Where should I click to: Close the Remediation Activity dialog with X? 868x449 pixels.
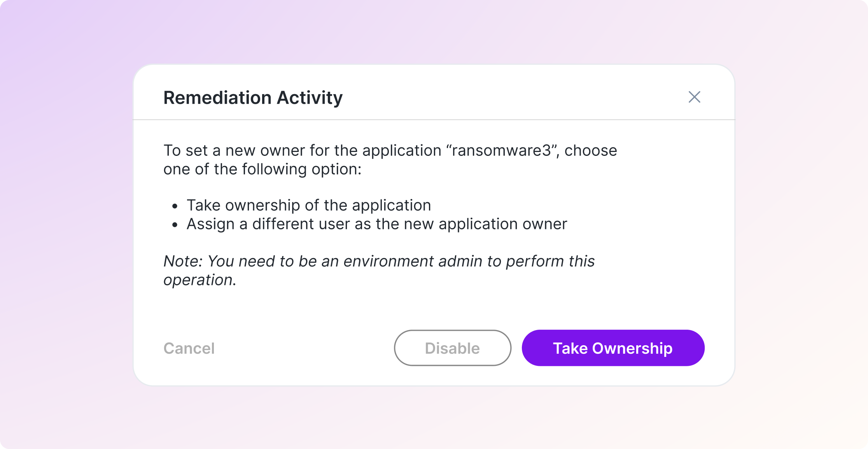pyautogui.click(x=694, y=97)
